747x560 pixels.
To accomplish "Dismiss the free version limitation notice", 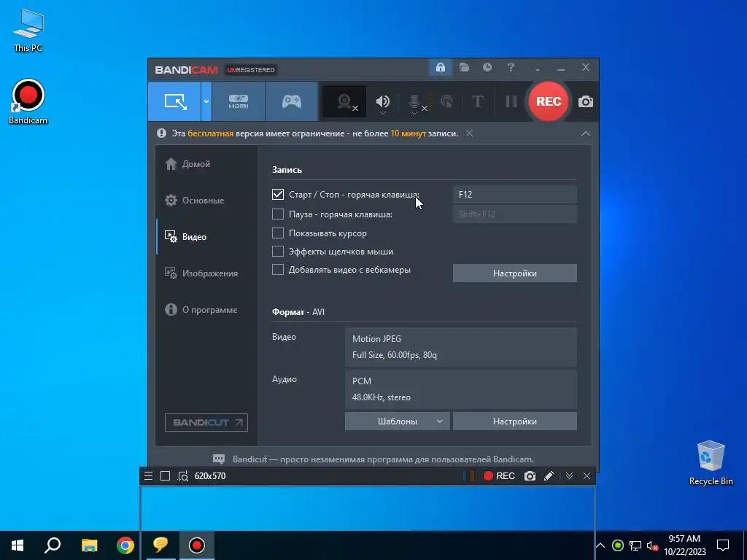I will point(469,133).
